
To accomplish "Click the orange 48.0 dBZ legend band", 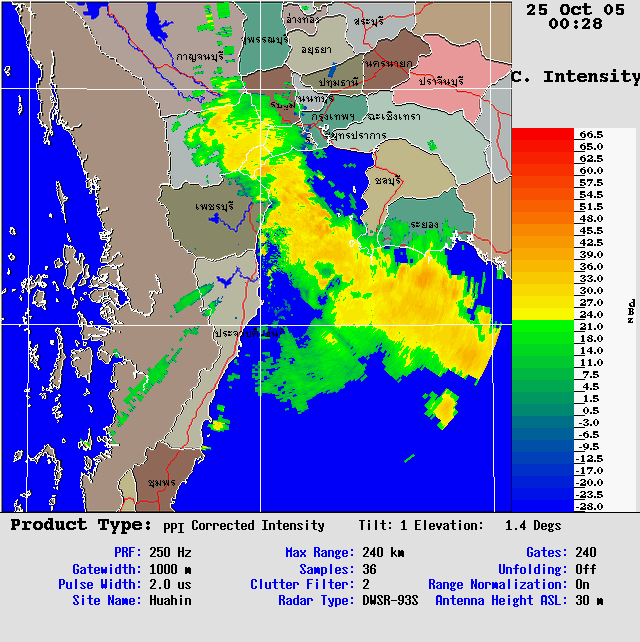I will click(x=542, y=218).
